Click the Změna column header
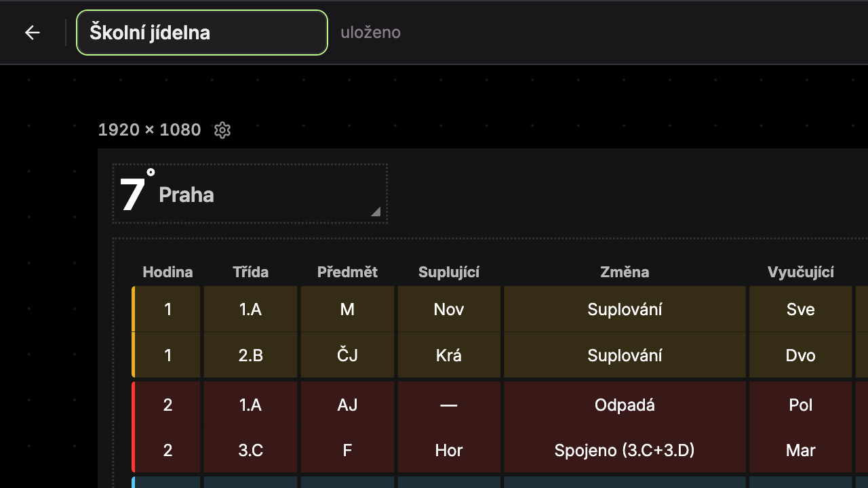The height and width of the screenshot is (488, 868). pos(625,272)
